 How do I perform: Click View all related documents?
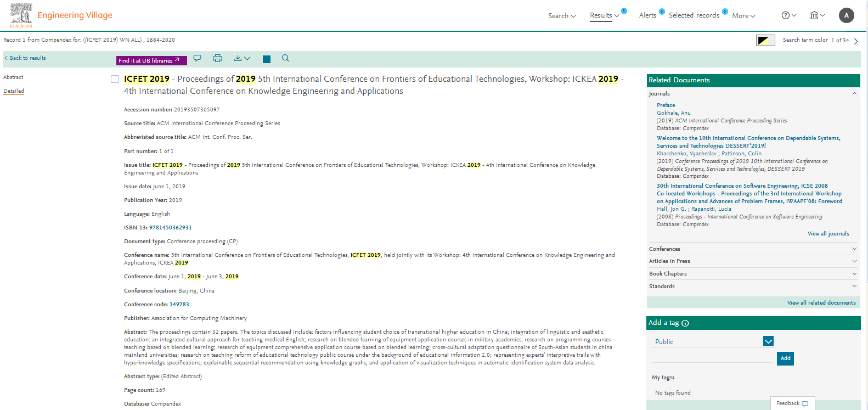821,303
